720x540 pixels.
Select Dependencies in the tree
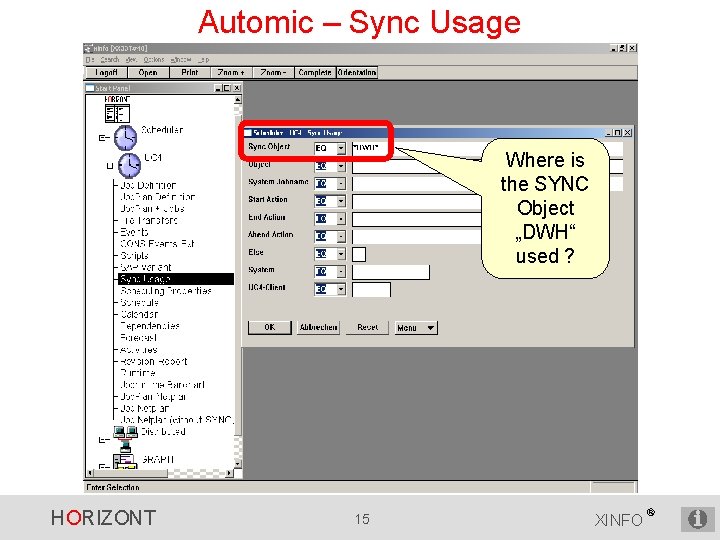(x=150, y=326)
